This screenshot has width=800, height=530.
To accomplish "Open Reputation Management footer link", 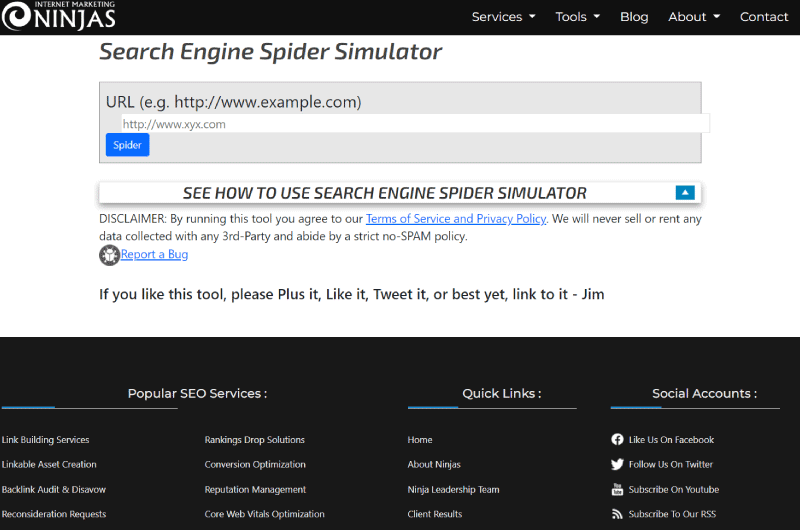I will [255, 489].
